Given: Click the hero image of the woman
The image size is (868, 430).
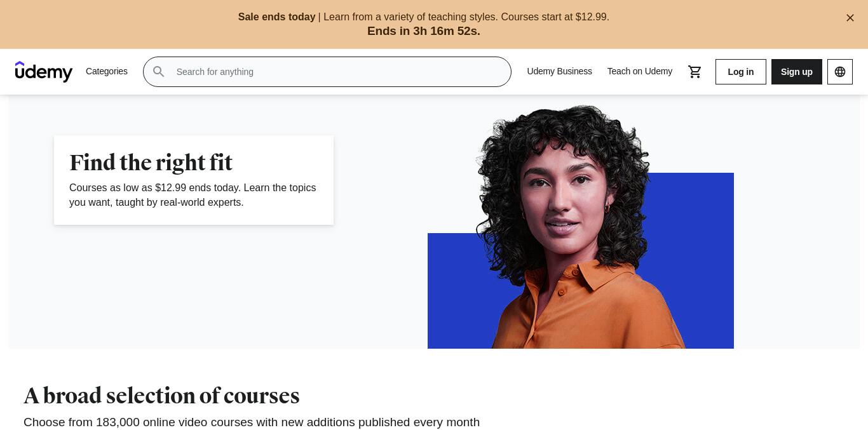Looking at the screenshot, I should click(581, 227).
